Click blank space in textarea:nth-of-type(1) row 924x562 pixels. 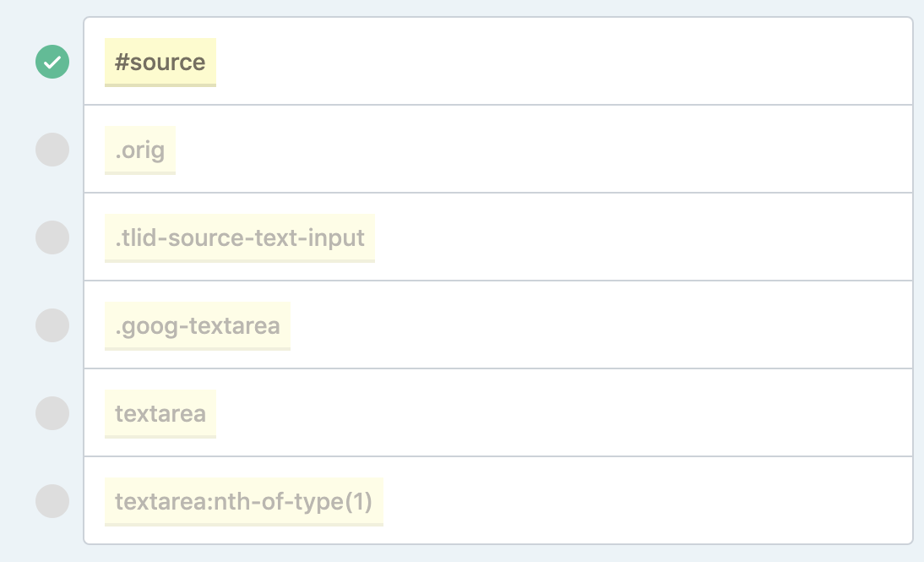(648, 501)
